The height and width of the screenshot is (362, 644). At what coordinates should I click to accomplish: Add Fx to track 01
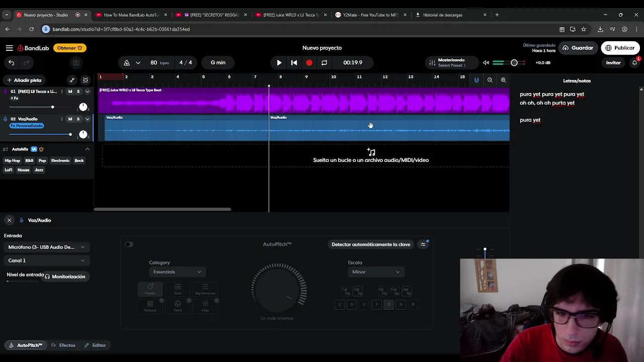(x=15, y=98)
